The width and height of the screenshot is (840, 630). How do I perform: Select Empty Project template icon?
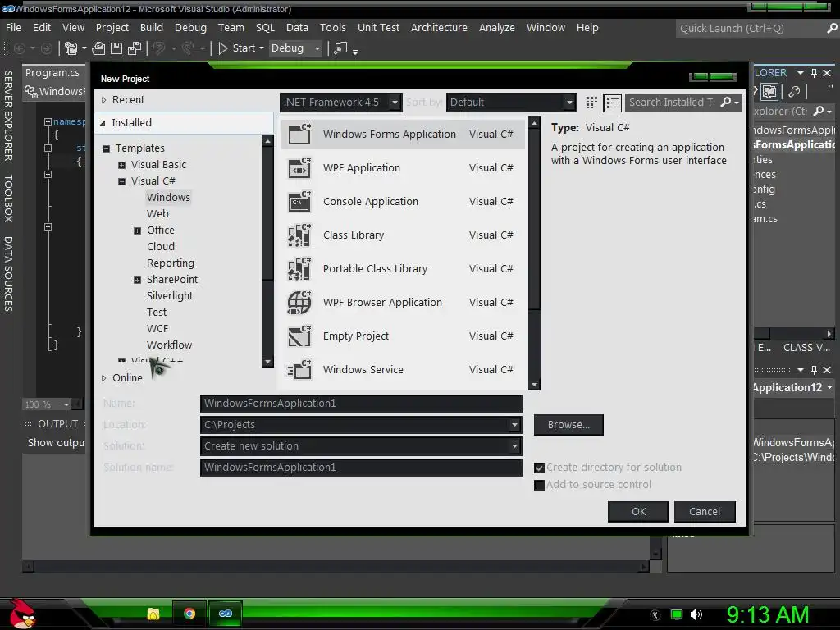tap(299, 336)
